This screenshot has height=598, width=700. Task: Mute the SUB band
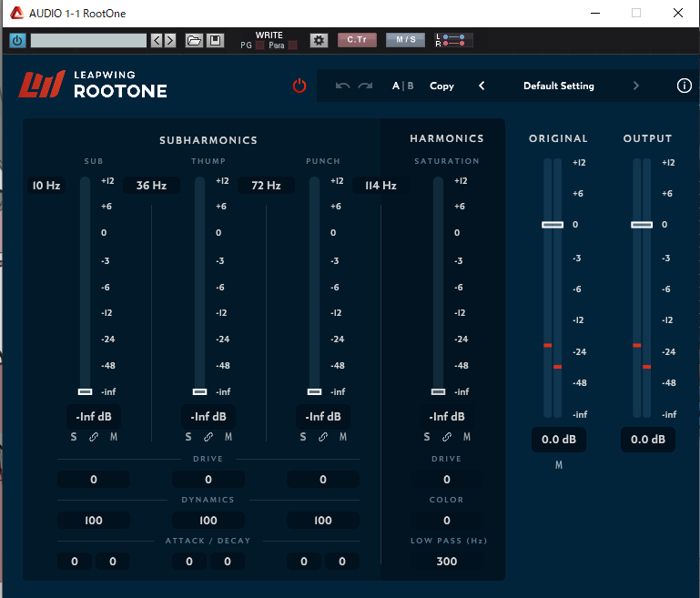click(x=114, y=437)
